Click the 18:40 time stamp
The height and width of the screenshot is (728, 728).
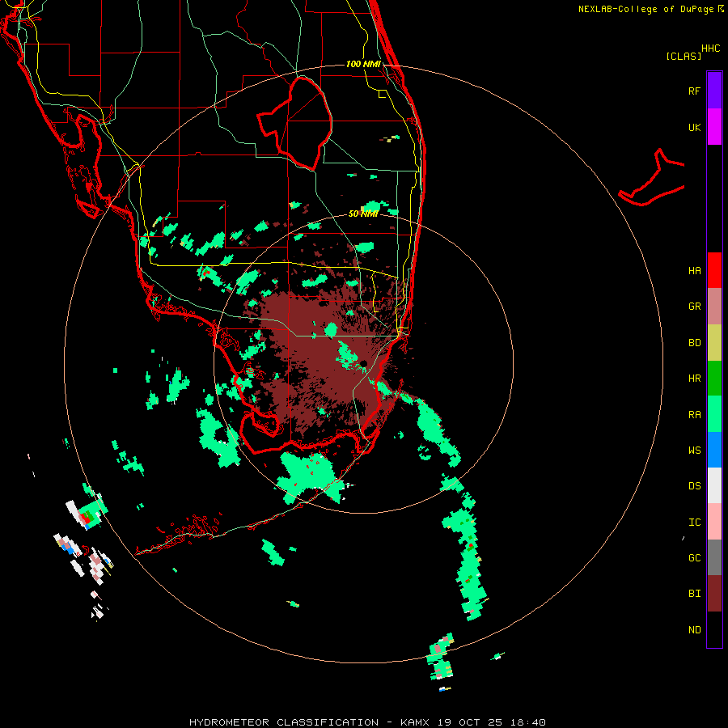[528, 722]
